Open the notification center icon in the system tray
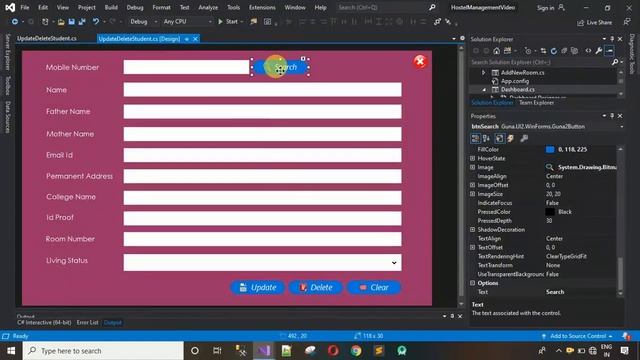The width and height of the screenshot is (640, 360). coord(624,351)
